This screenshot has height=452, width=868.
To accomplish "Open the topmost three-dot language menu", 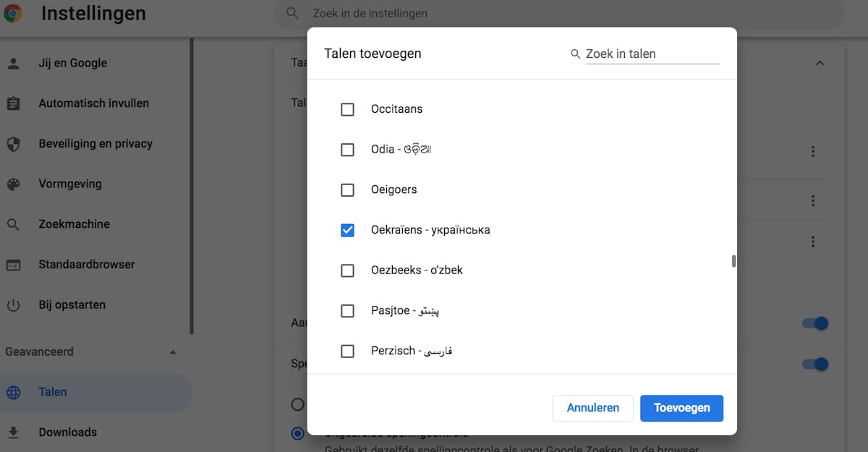I will [813, 152].
